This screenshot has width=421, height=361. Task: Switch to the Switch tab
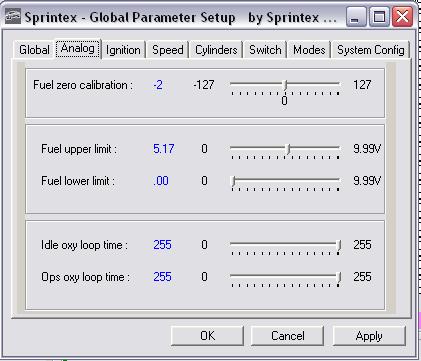(x=265, y=50)
